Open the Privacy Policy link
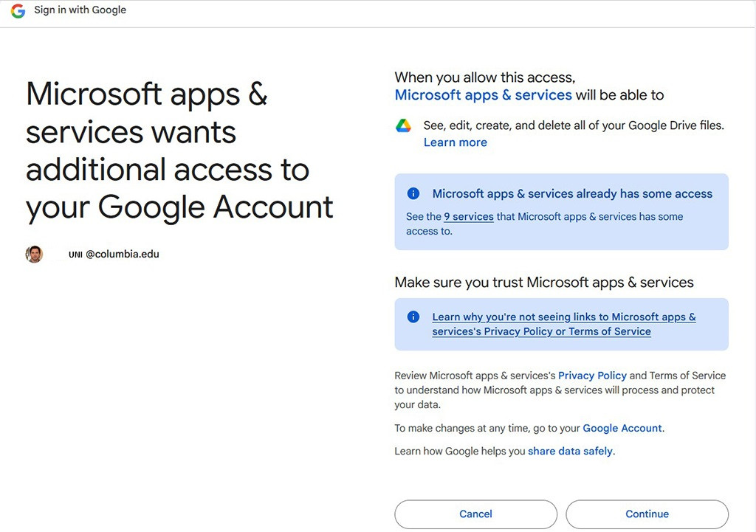Viewport: 756px width, 532px height. click(x=592, y=375)
